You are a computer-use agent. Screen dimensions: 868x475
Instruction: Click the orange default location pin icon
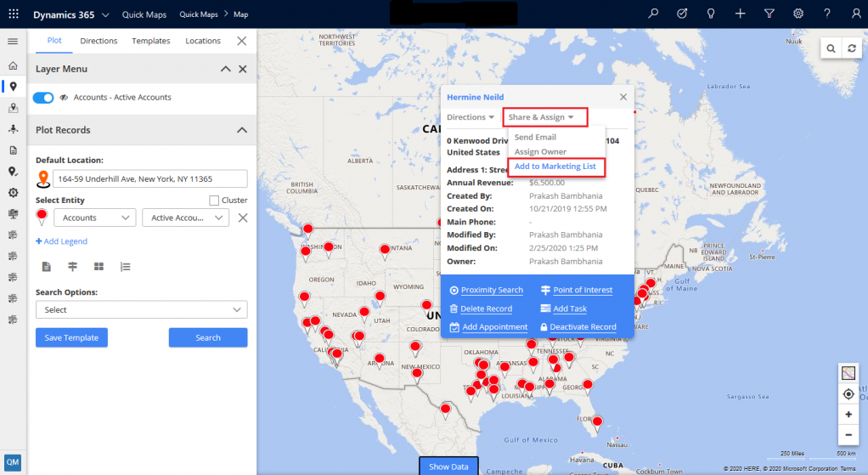pyautogui.click(x=43, y=178)
